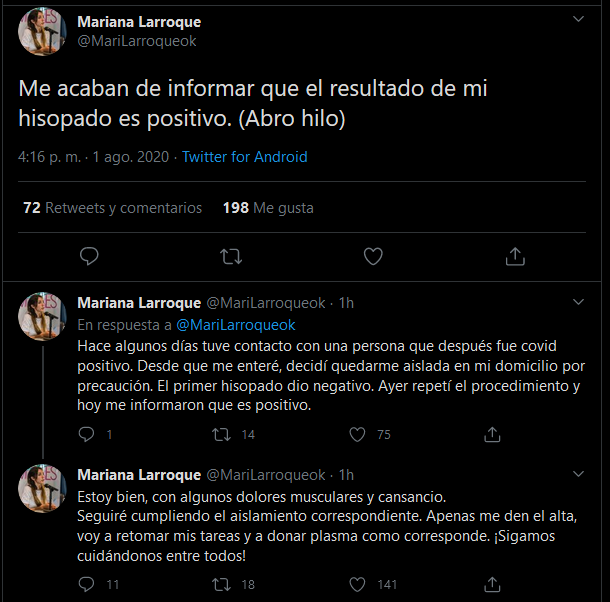Open the main tweet's options chevron
This screenshot has width=610, height=602.
point(577,19)
